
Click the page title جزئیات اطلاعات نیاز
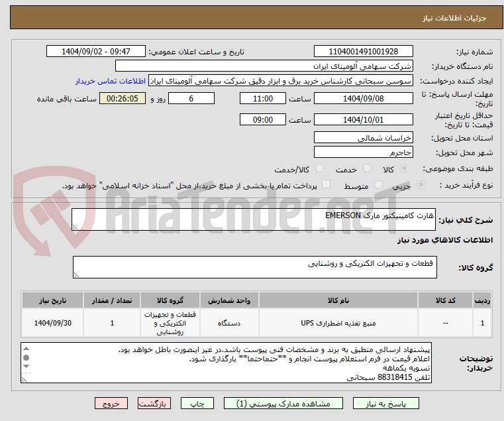click(454, 18)
